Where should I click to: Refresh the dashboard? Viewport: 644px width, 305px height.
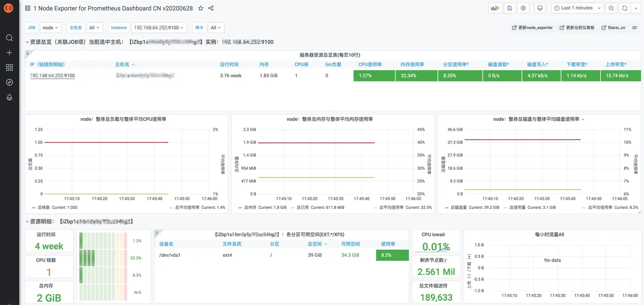coord(624,8)
